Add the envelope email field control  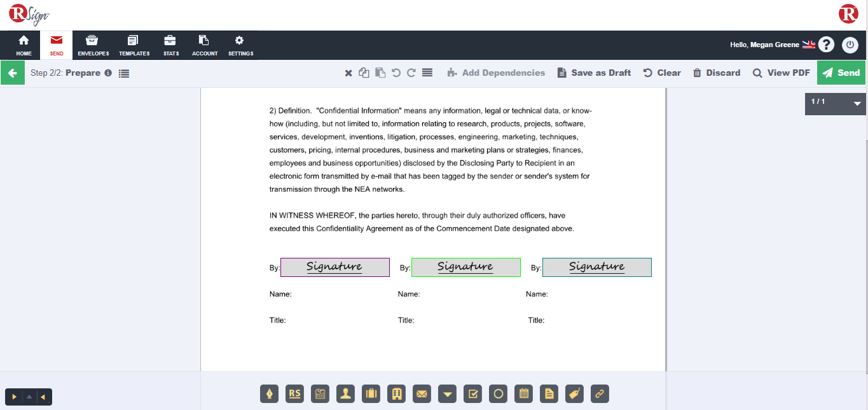tap(422, 394)
